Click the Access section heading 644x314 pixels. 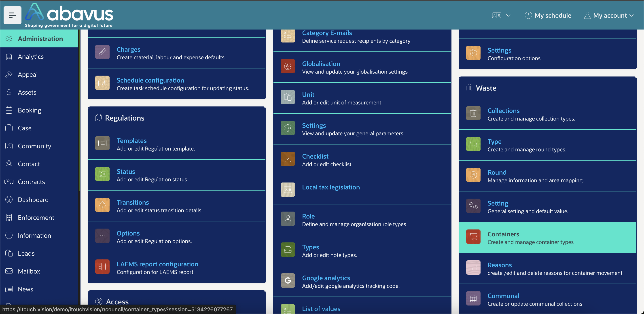click(x=117, y=301)
